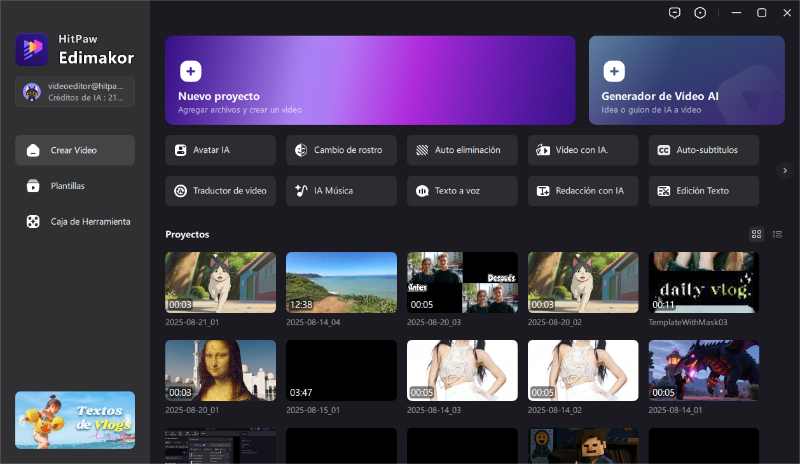Click the Traductor de video icon
The width and height of the screenshot is (800, 464).
click(x=181, y=191)
